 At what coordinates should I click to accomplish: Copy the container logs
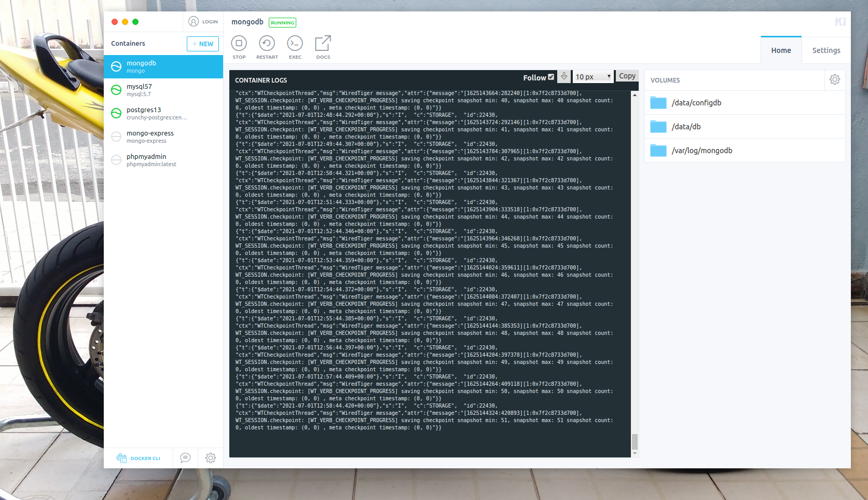(x=627, y=76)
